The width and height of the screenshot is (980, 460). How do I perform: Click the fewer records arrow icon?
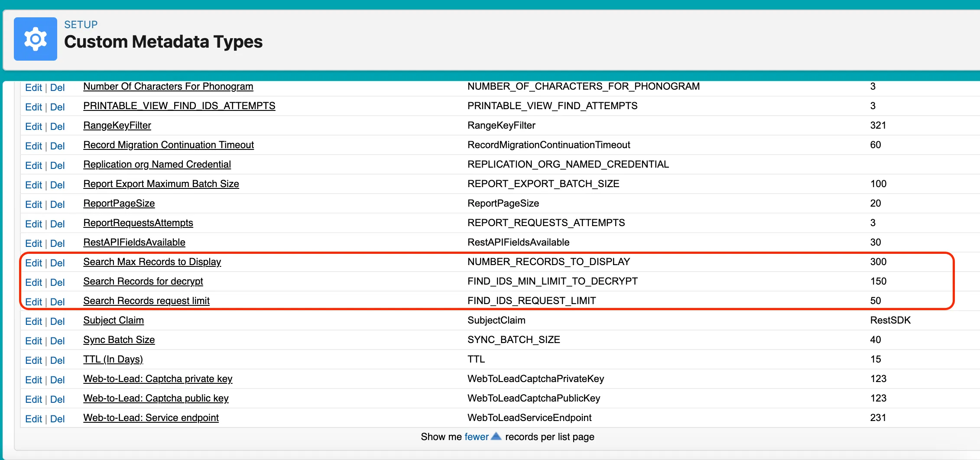click(x=496, y=436)
